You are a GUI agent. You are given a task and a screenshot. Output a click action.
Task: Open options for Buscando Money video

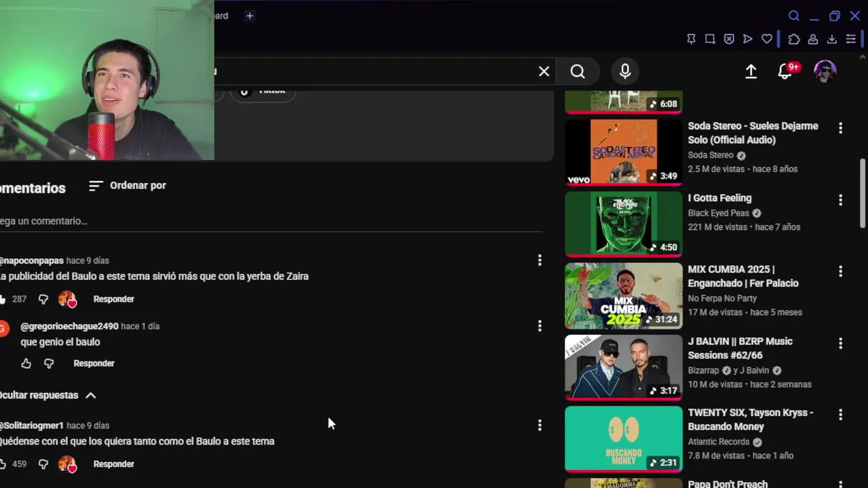pos(840,414)
